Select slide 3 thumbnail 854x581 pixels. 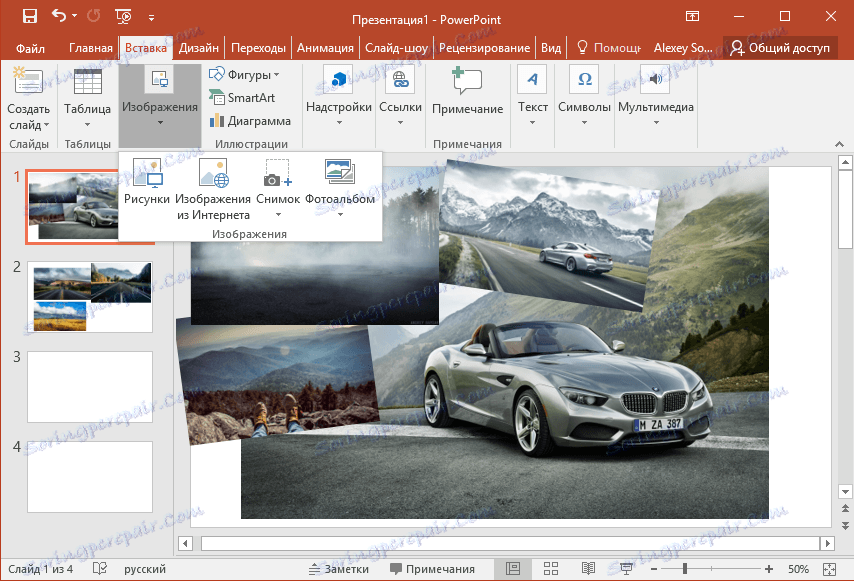[89, 386]
